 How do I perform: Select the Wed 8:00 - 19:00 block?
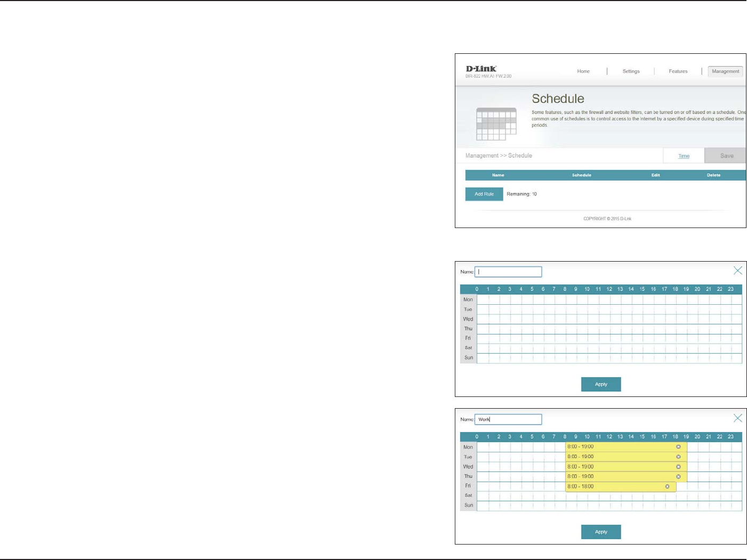tap(626, 467)
